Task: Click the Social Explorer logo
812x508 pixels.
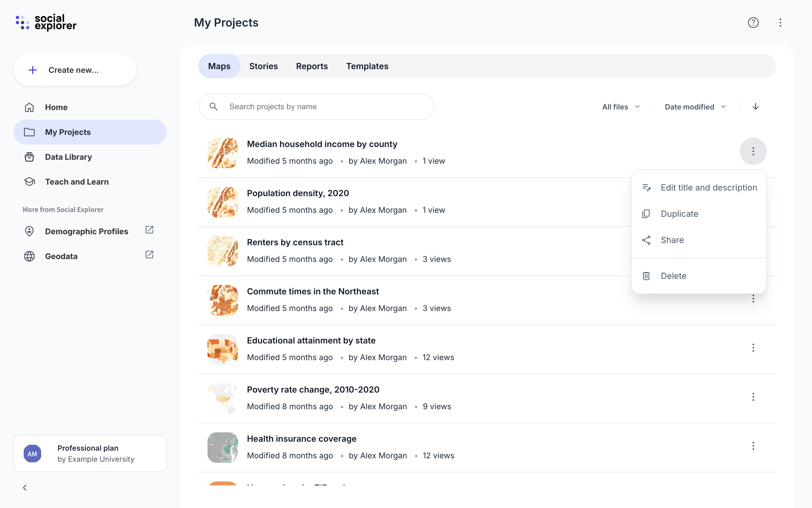Action: [x=46, y=23]
